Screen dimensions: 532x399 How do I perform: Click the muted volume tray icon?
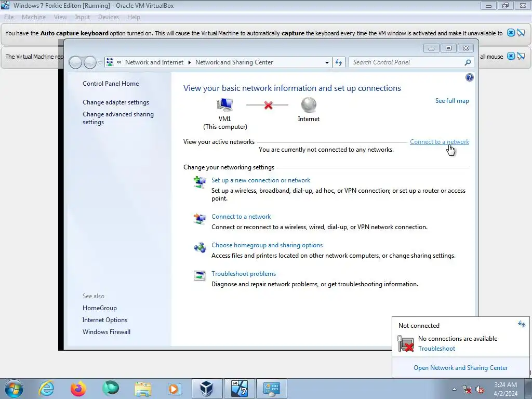pos(480,389)
